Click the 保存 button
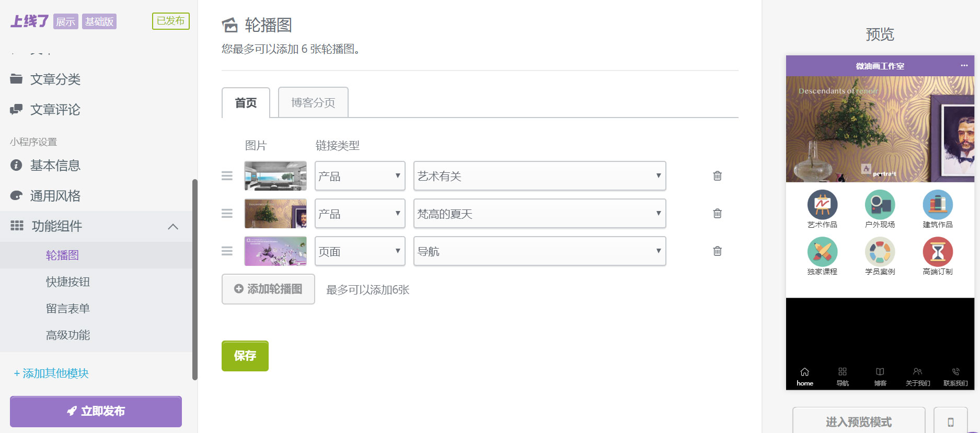 click(x=245, y=356)
